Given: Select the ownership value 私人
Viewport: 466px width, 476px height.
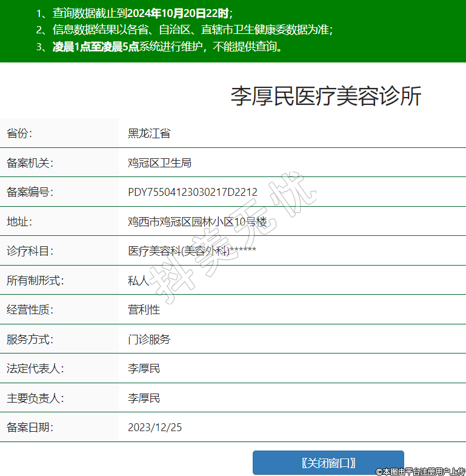Looking at the screenshot, I should pos(138,280).
